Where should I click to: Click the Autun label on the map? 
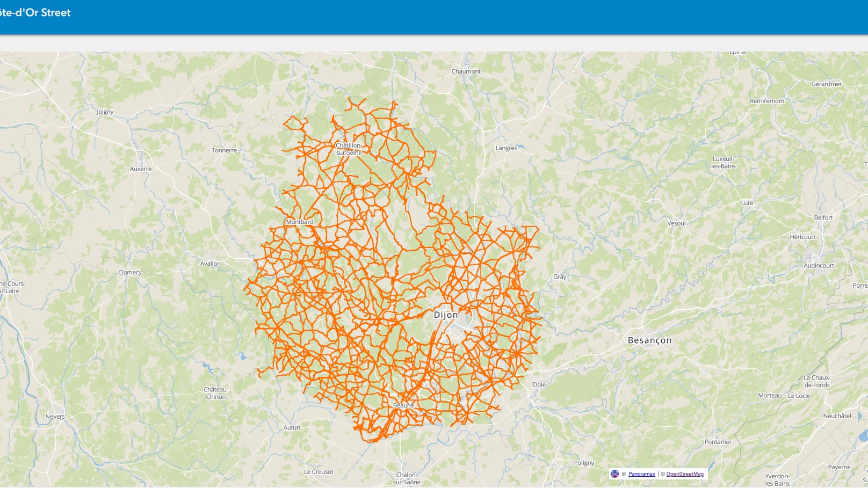[x=292, y=428]
